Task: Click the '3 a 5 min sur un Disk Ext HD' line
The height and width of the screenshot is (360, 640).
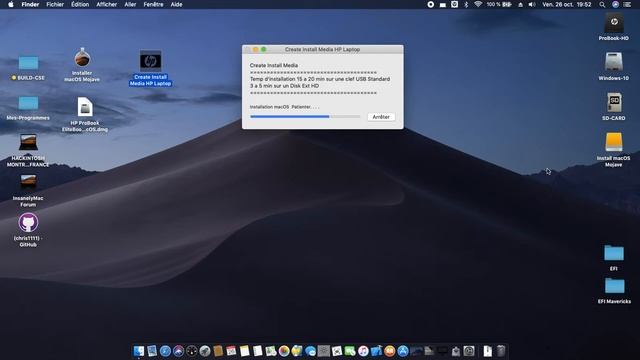Action: point(284,86)
